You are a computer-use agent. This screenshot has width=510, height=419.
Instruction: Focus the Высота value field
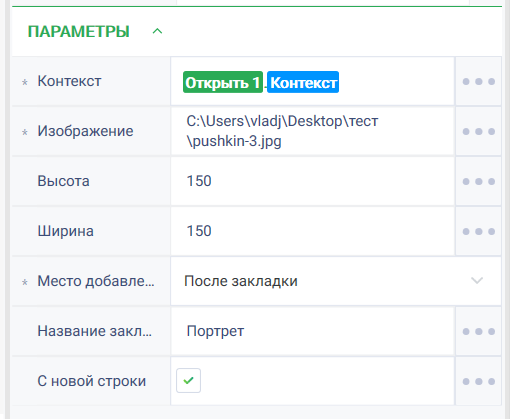(x=313, y=181)
